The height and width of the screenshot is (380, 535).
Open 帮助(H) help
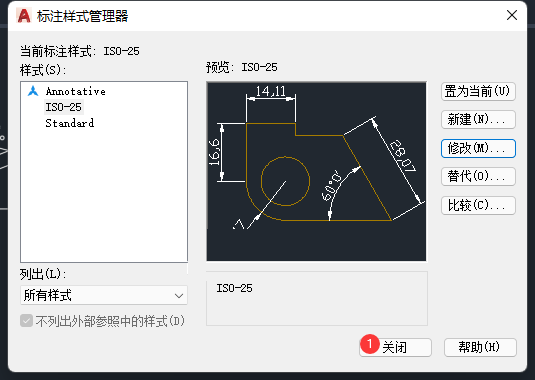pyautogui.click(x=480, y=347)
